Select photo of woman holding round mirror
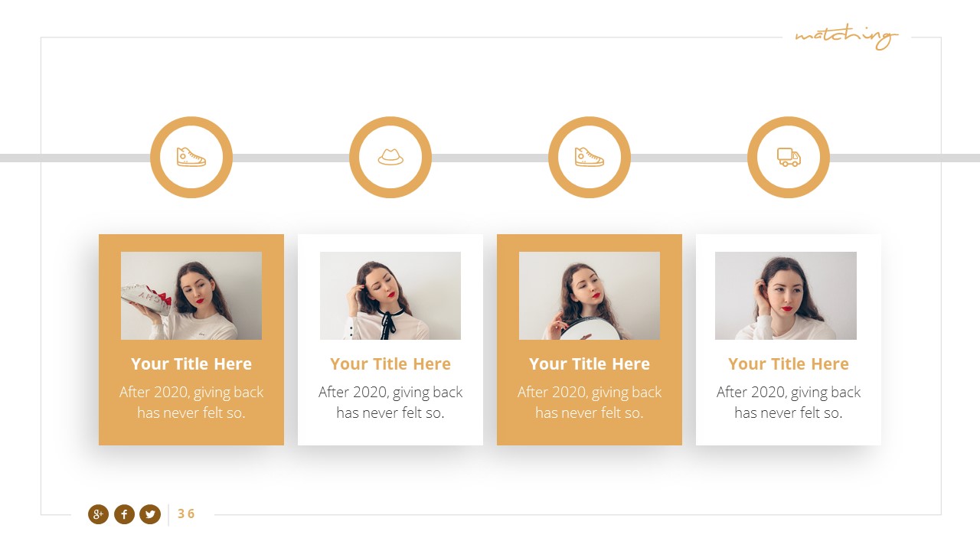Image resolution: width=980 pixels, height=551 pixels. pyautogui.click(x=590, y=295)
